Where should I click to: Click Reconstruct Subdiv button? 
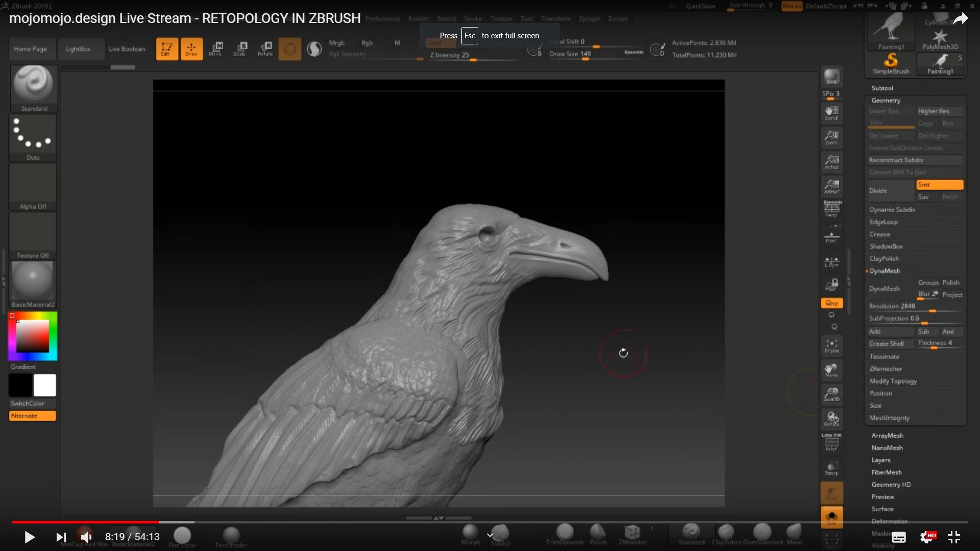pyautogui.click(x=916, y=160)
